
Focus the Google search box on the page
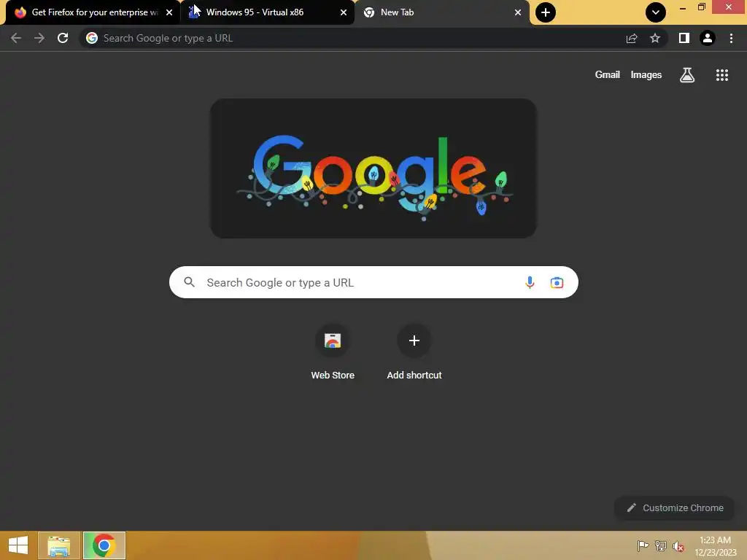373,282
